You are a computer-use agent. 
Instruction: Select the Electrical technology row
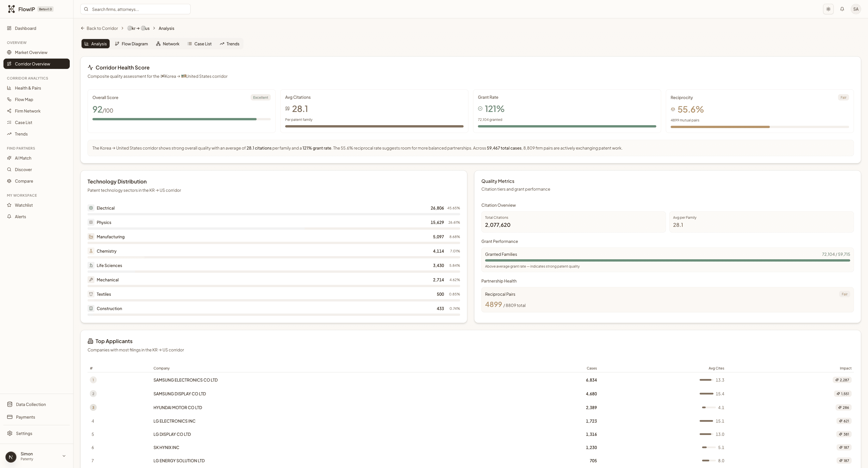(274, 208)
